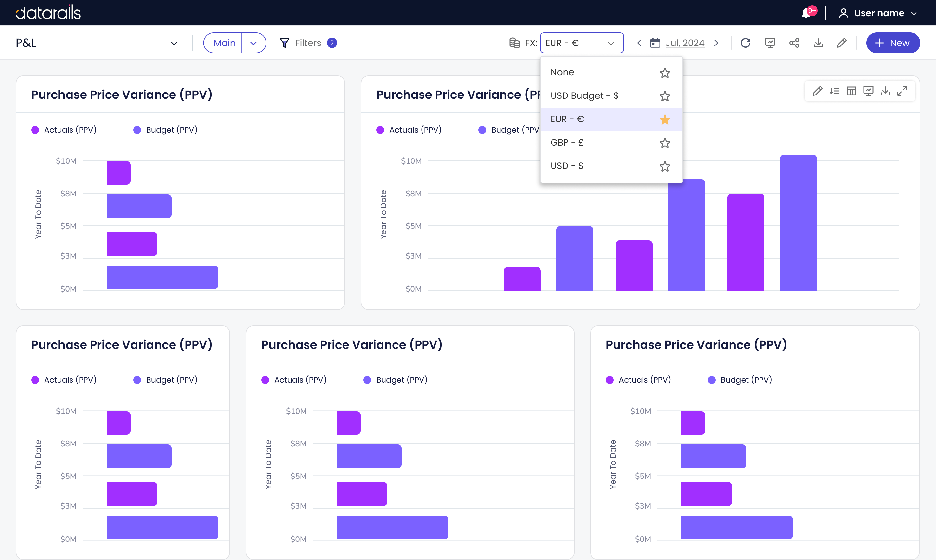Open the Jul, 2024 date picker
Image resolution: width=936 pixels, height=560 pixels.
pos(677,43)
